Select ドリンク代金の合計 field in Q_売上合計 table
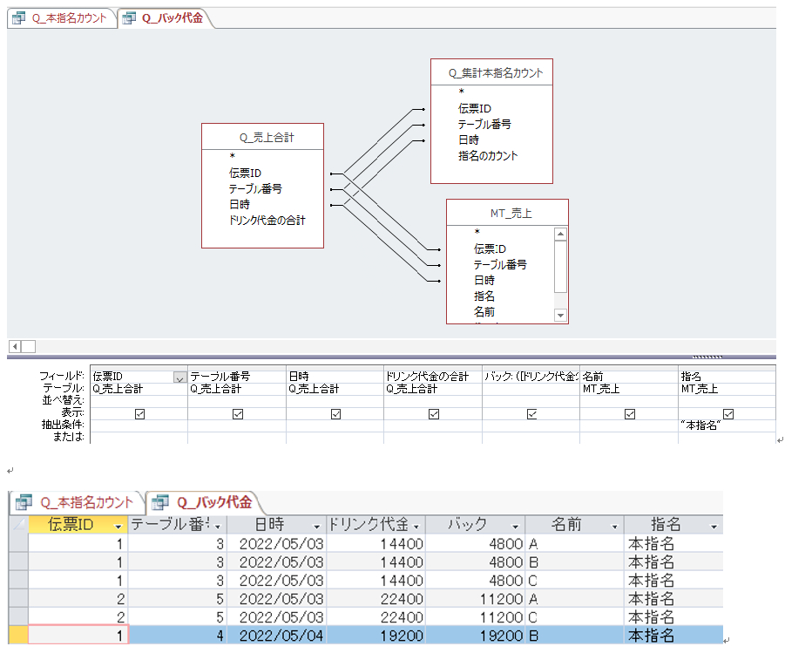Viewport: 812px width, 660px height. coord(267,221)
